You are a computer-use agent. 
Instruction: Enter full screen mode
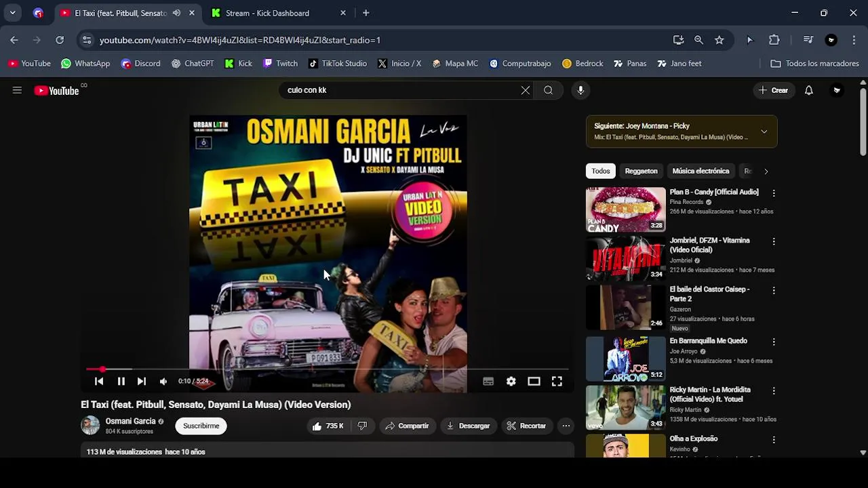pyautogui.click(x=557, y=382)
